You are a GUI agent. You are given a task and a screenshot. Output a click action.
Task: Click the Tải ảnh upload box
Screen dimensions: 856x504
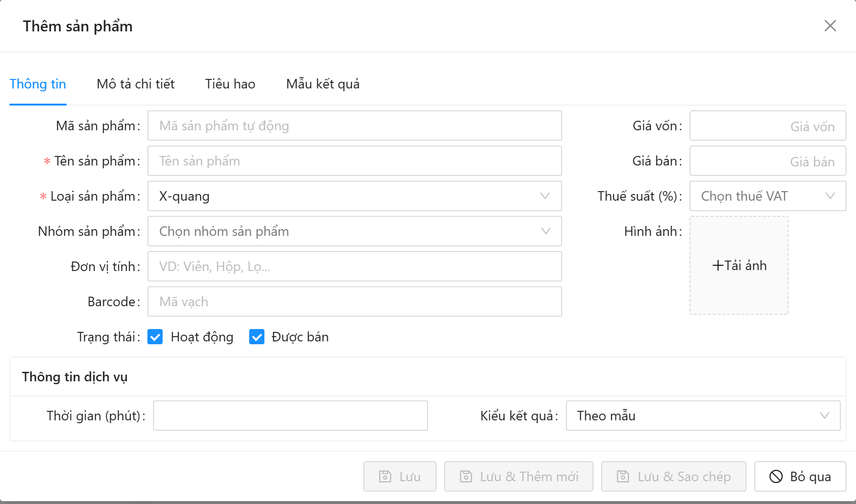point(739,265)
